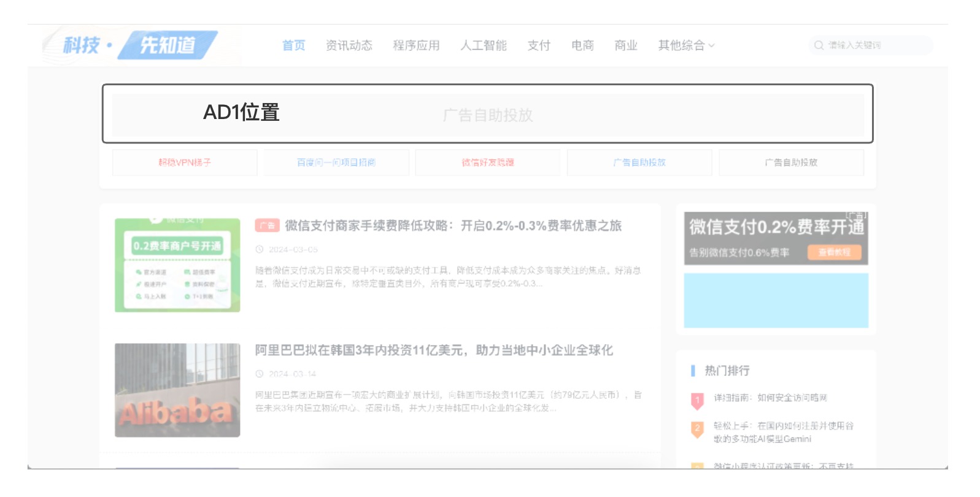This screenshot has width=980, height=497.
Task: Click the excerpt starting 随着微信支付成为日常交易
Action: click(x=448, y=277)
